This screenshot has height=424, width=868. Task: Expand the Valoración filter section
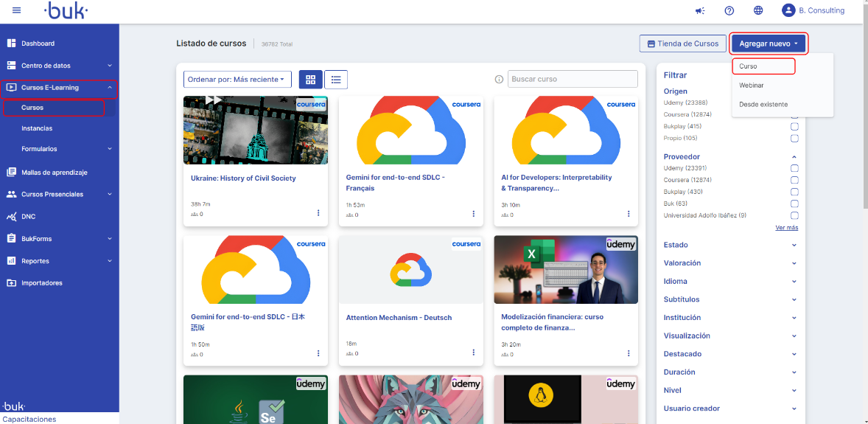pos(794,263)
